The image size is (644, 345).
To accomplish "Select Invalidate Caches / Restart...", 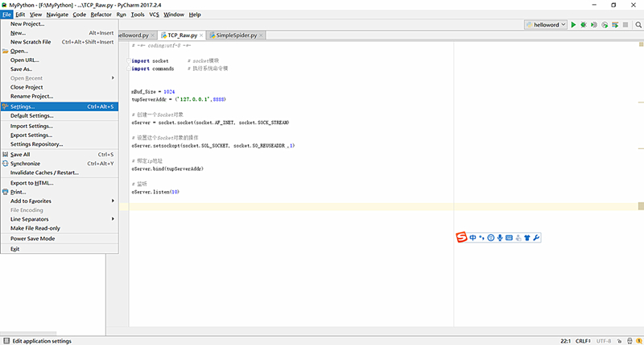I will pos(60,172).
